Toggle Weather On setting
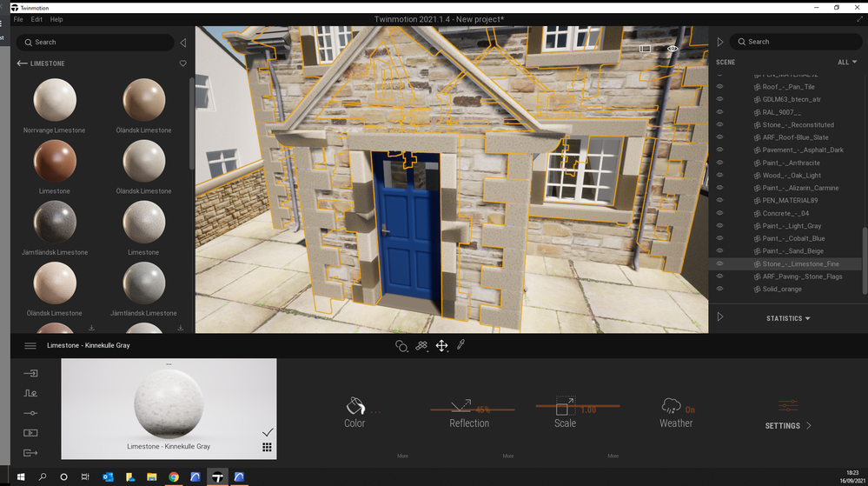The width and height of the screenshot is (868, 486). (690, 410)
